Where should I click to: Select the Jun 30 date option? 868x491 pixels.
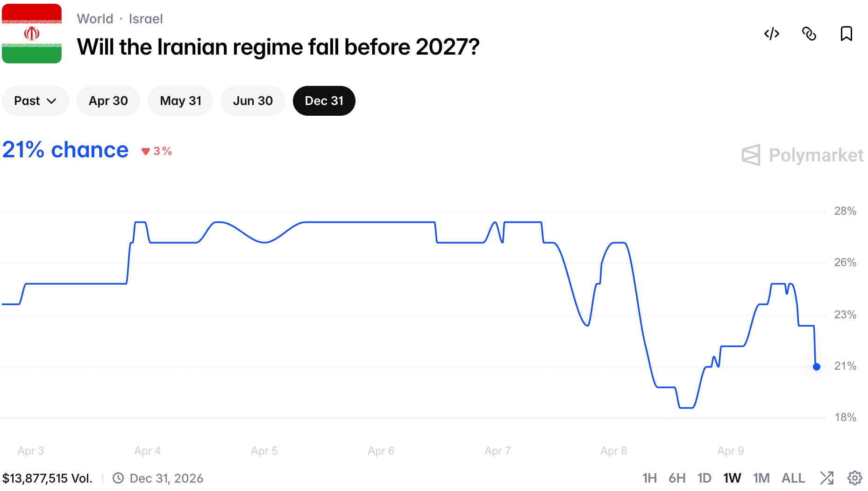tap(253, 101)
